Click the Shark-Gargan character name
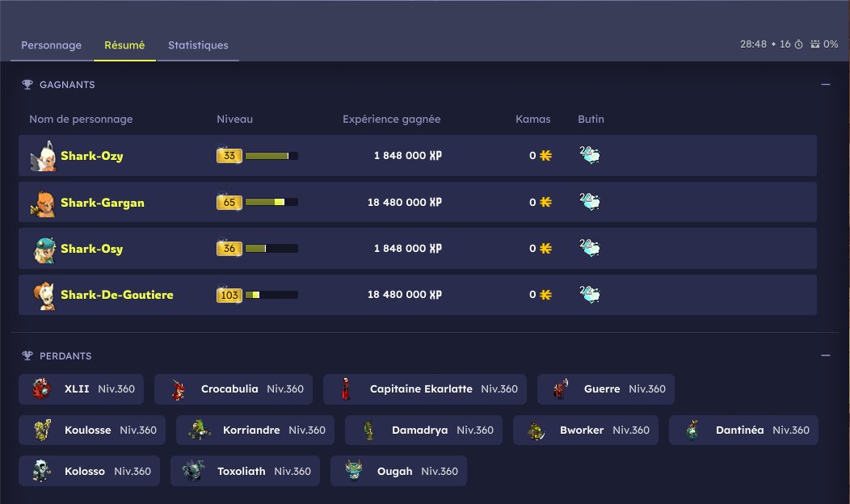Viewport: 850px width, 504px height. click(x=103, y=203)
